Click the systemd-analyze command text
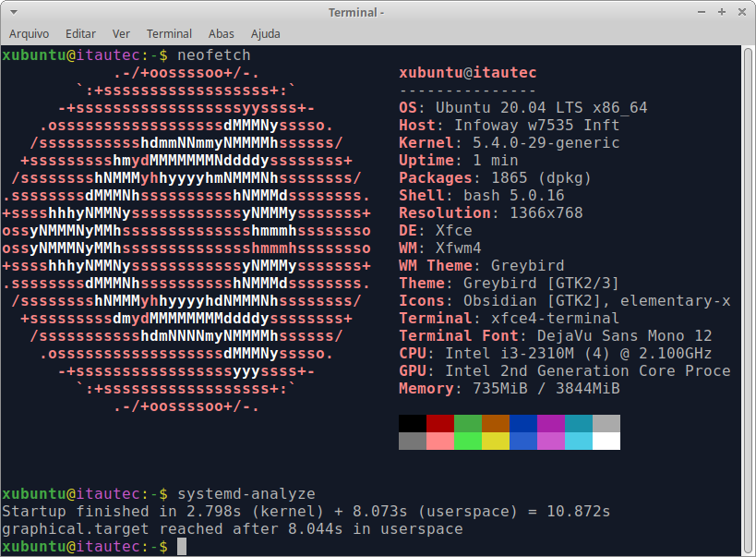Viewport: 756px width, 557px height. 246,494
